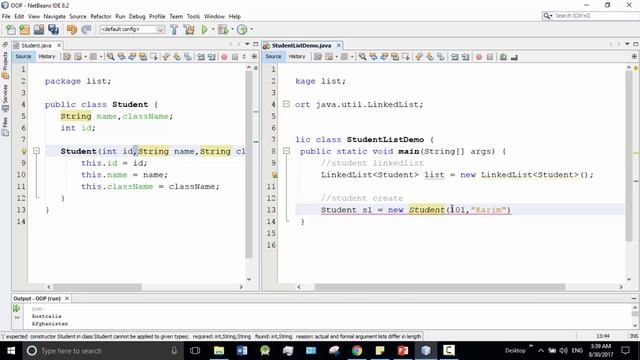Open the dropdown arrow beside Run Project
Screen dimensions: 640x360
click(213, 29)
